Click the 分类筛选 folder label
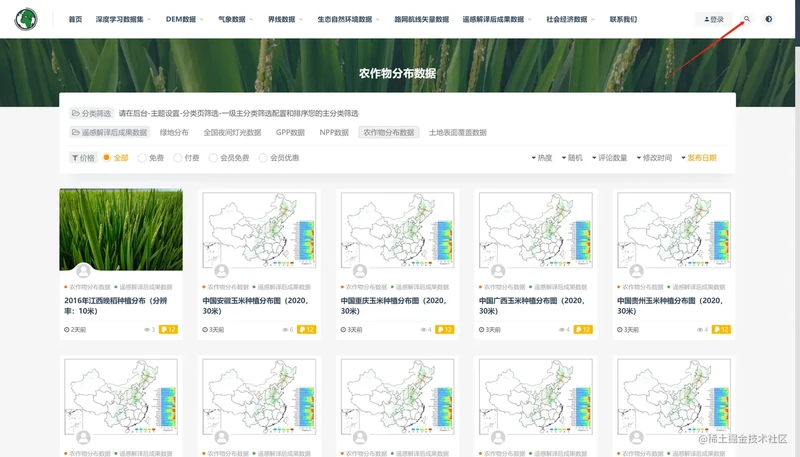Viewport: 800px width, 457px height. [x=91, y=113]
